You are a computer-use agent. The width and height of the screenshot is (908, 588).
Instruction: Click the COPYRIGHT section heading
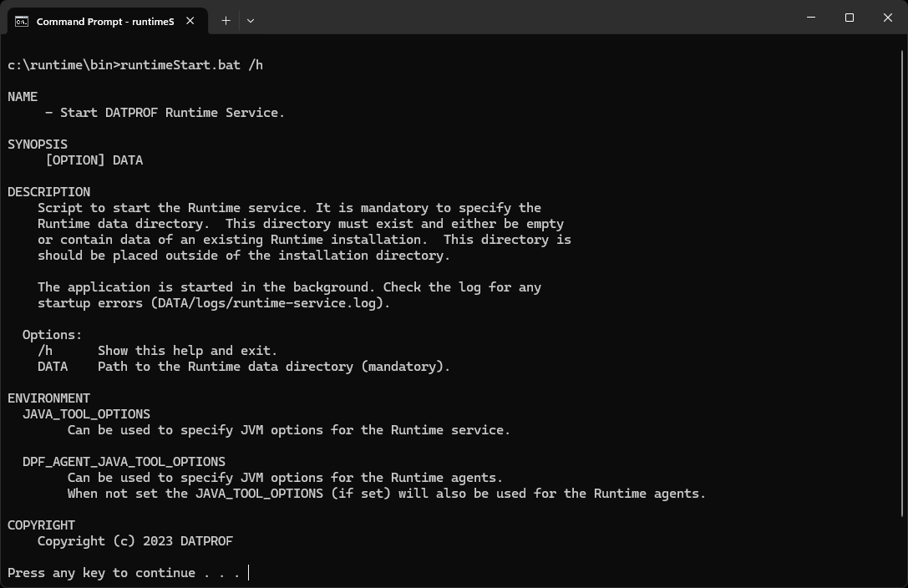(x=41, y=525)
